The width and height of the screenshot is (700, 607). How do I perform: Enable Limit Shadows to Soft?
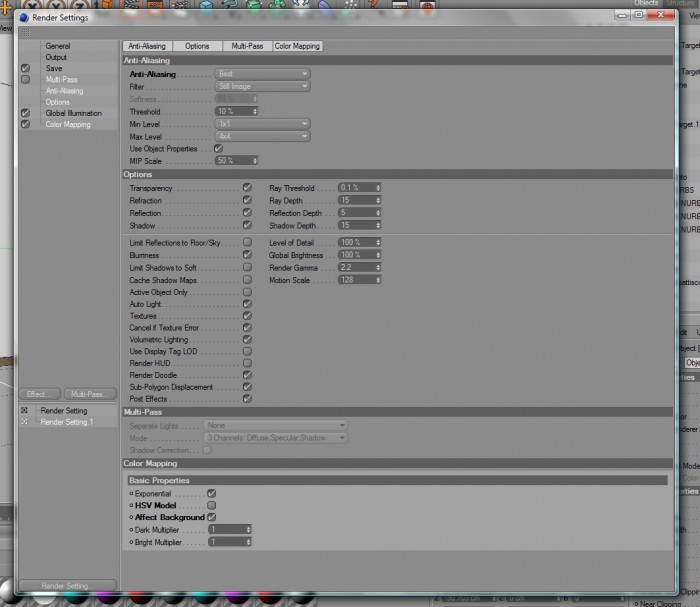(x=247, y=267)
